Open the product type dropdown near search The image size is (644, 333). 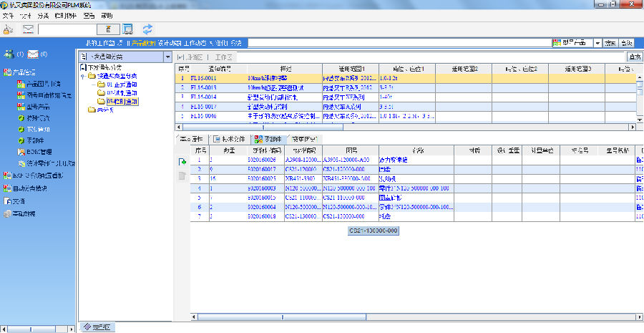pos(597,44)
